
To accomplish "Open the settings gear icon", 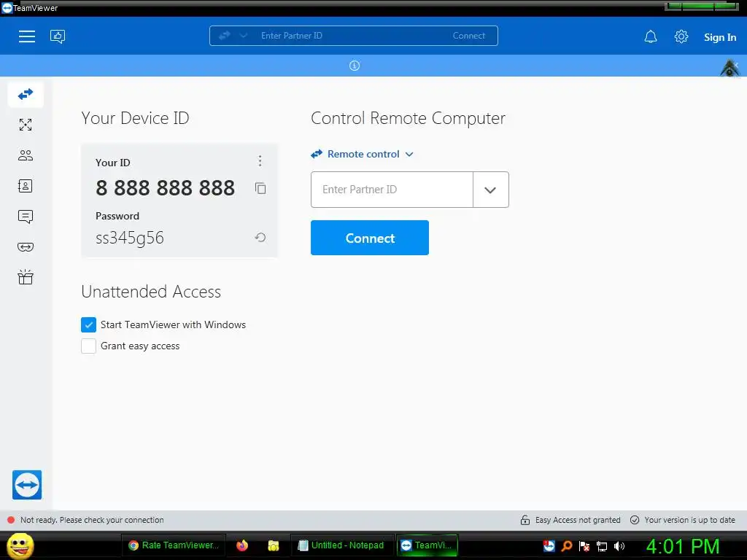I will (681, 36).
